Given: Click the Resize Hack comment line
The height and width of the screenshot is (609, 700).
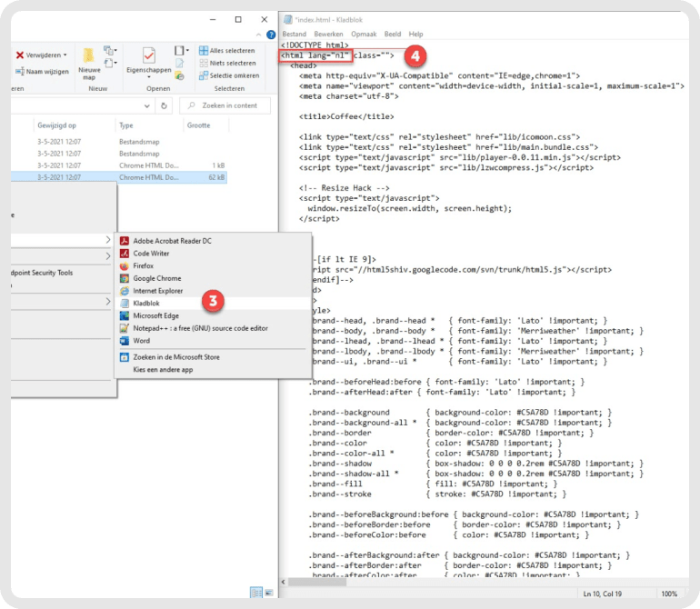Looking at the screenshot, I should pyautogui.click(x=345, y=188).
